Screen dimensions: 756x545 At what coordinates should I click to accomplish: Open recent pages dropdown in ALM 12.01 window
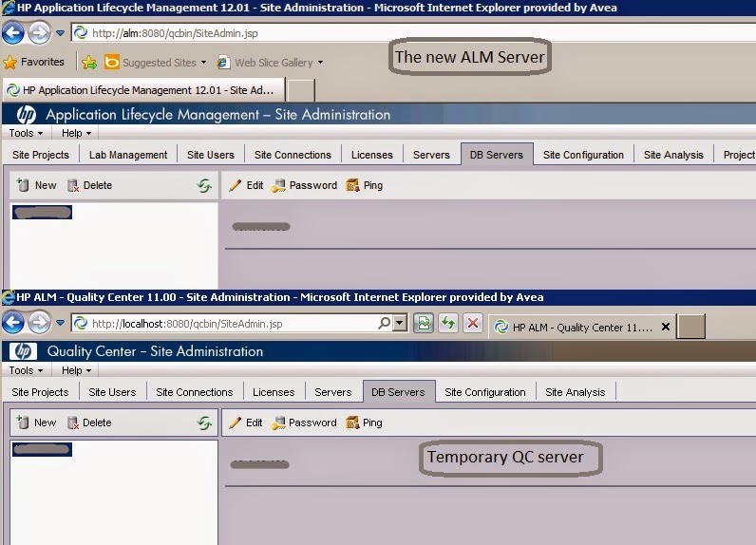(x=60, y=33)
